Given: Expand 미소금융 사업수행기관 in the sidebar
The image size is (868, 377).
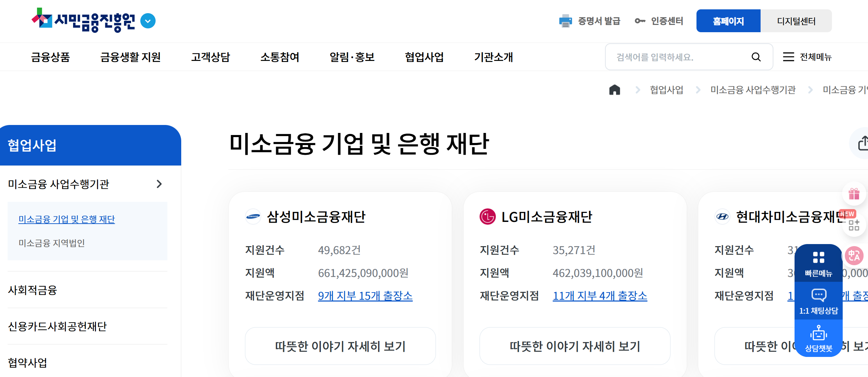Looking at the screenshot, I should pyautogui.click(x=159, y=184).
